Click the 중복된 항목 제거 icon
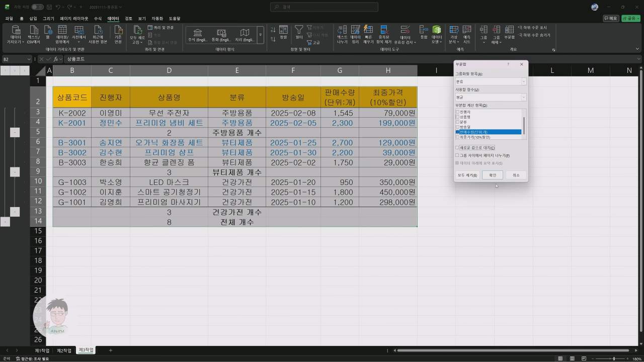This screenshot has height=362, width=644. (x=384, y=31)
